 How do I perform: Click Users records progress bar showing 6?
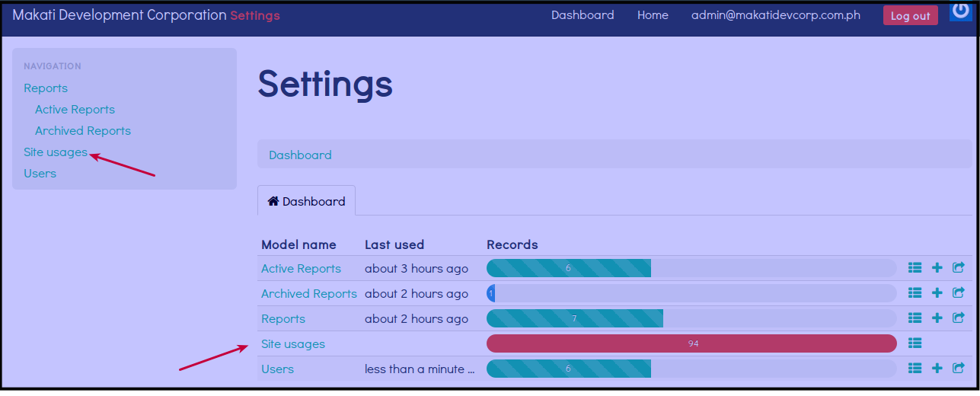[691, 369]
